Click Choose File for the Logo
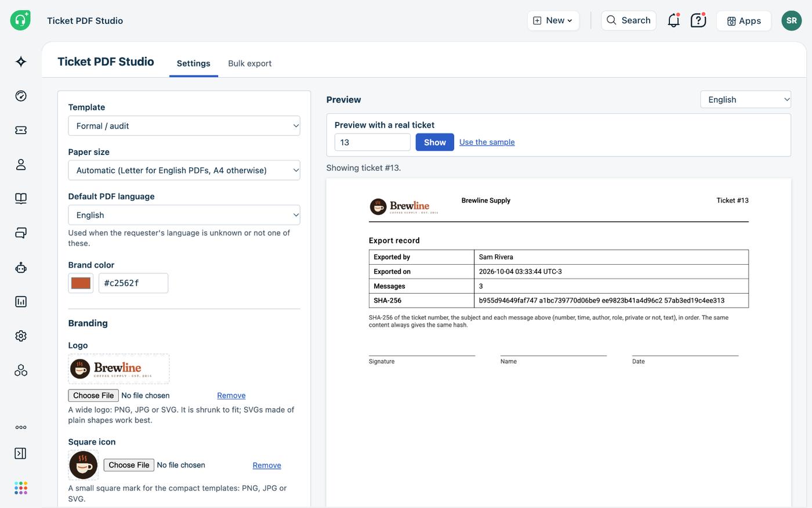This screenshot has height=508, width=812. coord(93,395)
